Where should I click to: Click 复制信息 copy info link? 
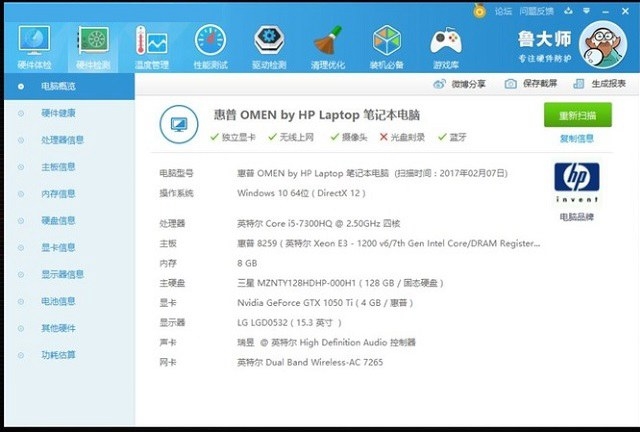click(x=577, y=139)
